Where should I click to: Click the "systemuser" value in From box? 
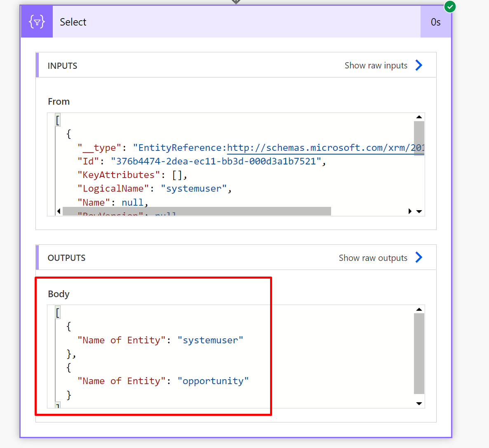click(x=194, y=189)
